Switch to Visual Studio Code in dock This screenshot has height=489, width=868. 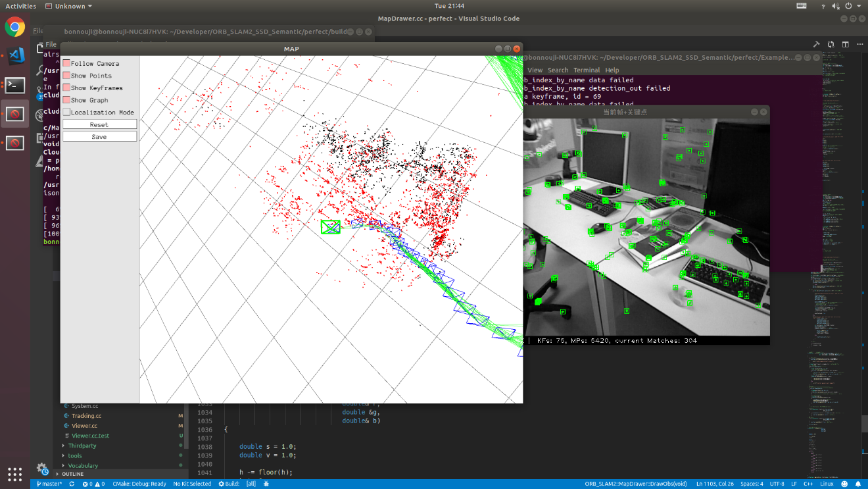pyautogui.click(x=14, y=55)
